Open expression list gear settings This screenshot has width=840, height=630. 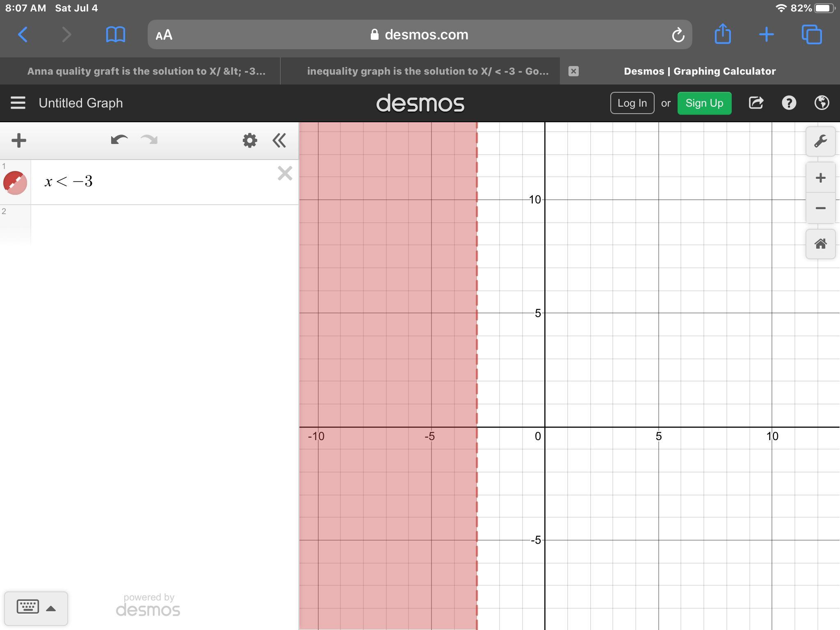pos(249,141)
